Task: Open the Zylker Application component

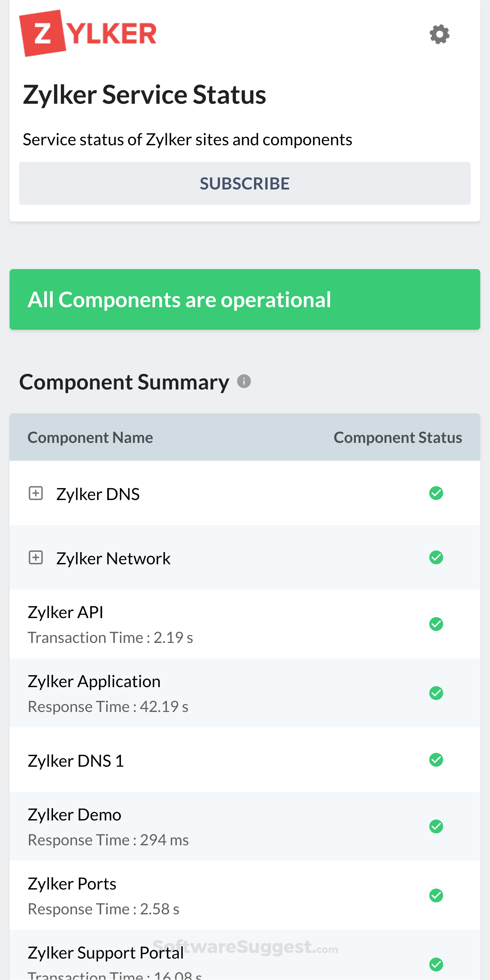Action: (x=94, y=681)
